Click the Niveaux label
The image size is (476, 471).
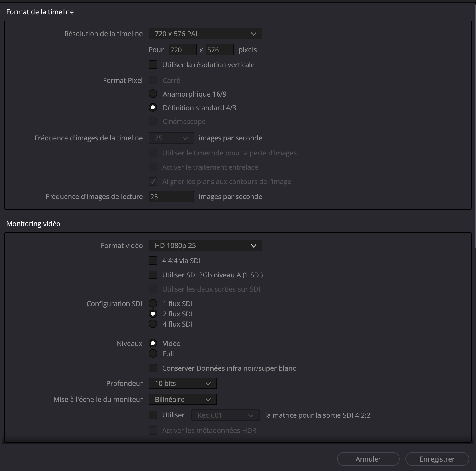130,343
